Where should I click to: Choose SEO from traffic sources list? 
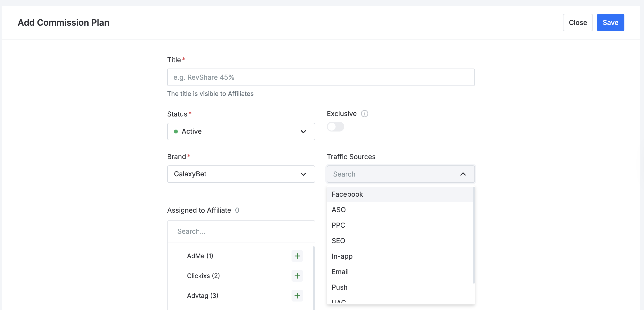399,241
